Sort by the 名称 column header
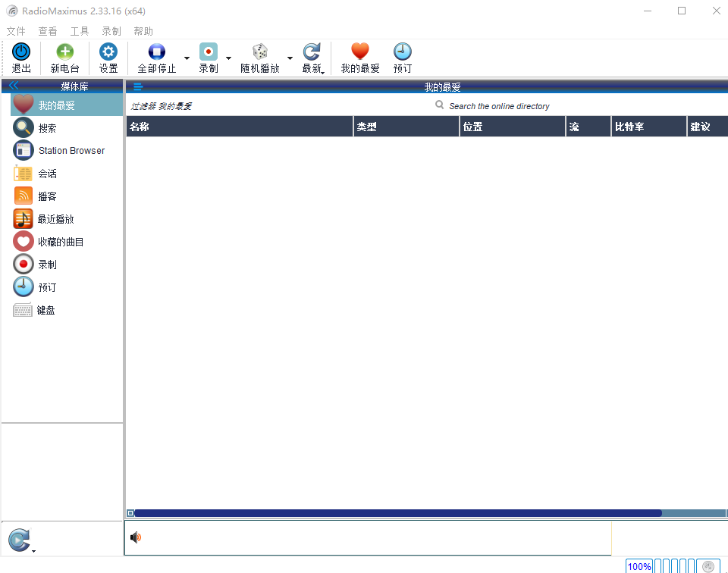 coord(240,127)
